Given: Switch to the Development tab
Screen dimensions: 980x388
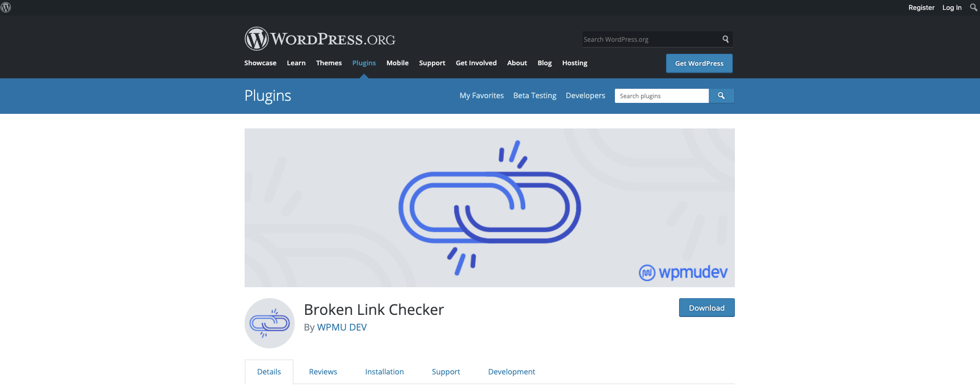Looking at the screenshot, I should [512, 372].
